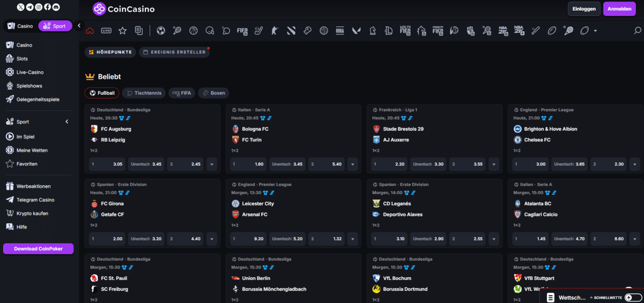The height and width of the screenshot is (303, 644).
Task: Click the Anmelden button
Action: click(619, 9)
